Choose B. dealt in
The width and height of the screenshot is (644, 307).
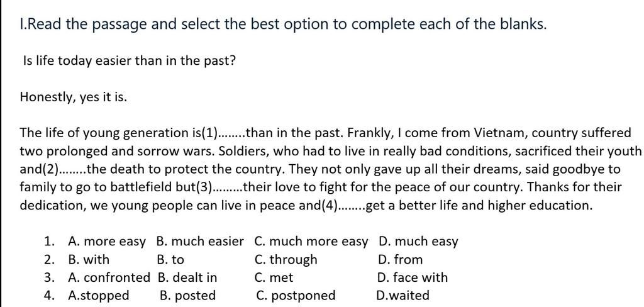[187, 277]
